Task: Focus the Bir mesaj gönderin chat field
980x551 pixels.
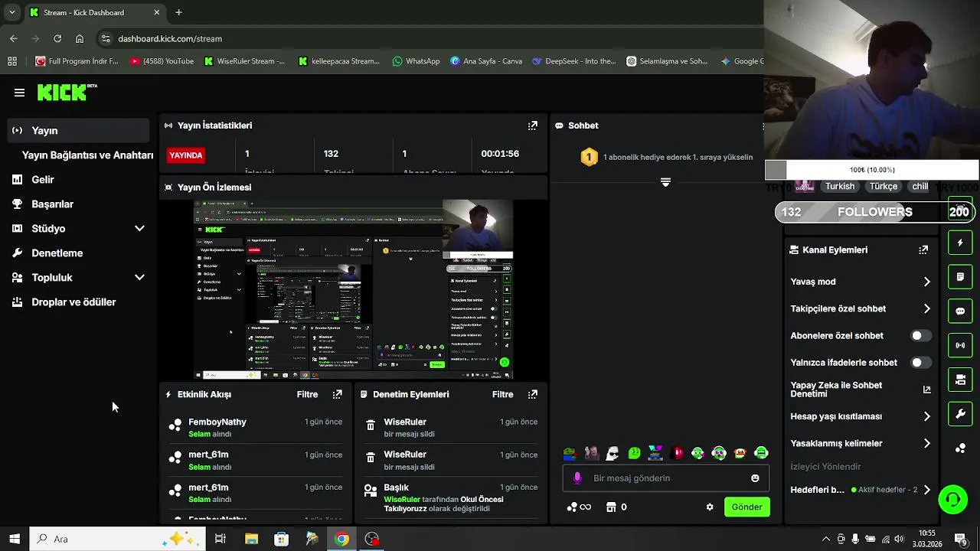Action: (666, 478)
